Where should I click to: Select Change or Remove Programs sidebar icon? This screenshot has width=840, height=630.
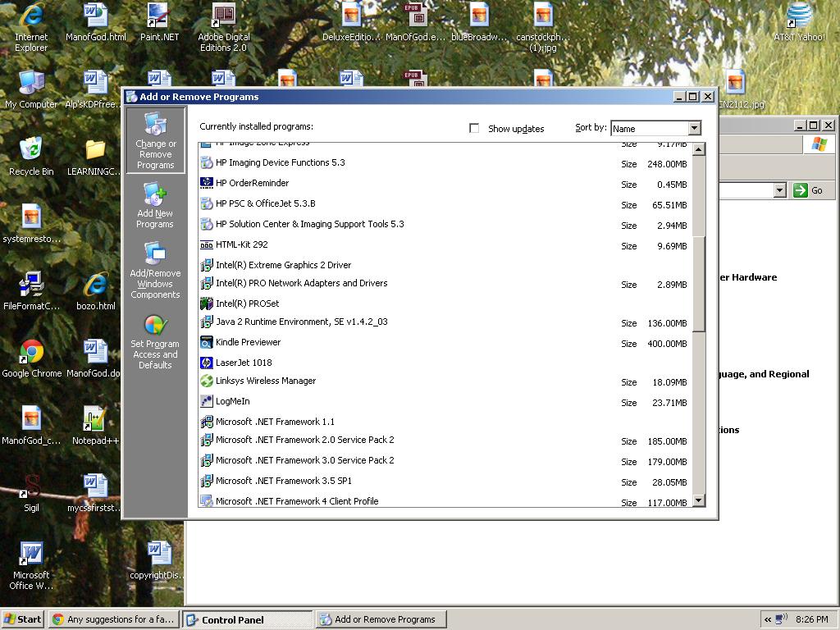(155, 140)
